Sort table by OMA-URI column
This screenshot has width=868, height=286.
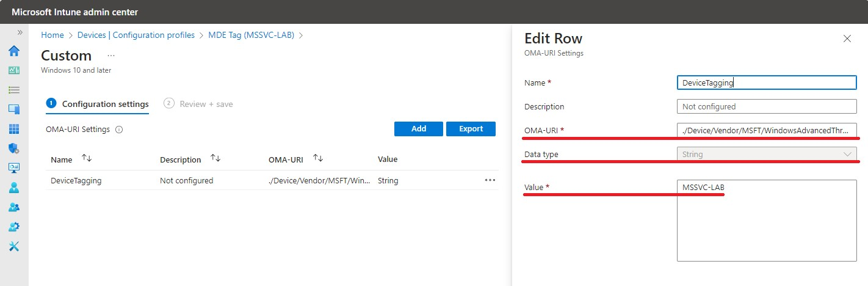(296, 159)
